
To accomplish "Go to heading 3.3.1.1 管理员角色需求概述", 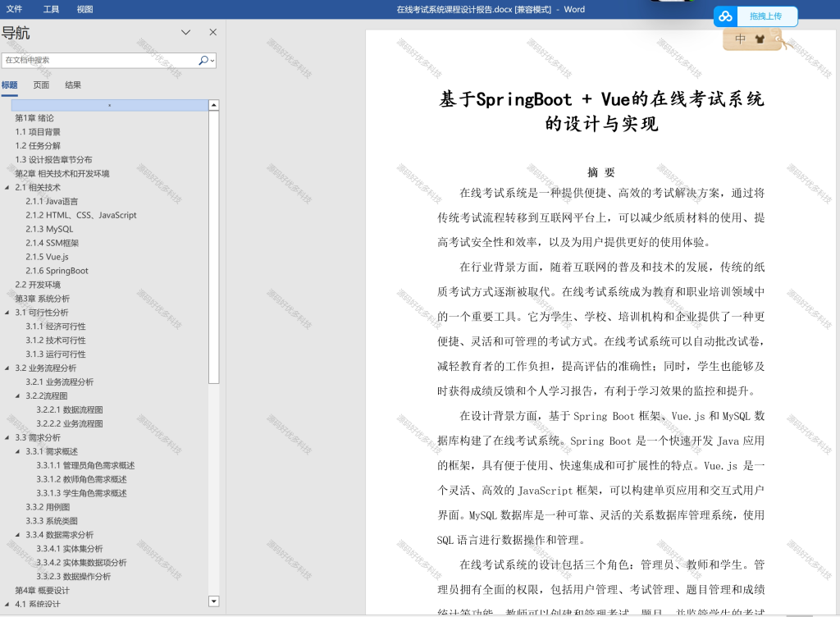I will [x=85, y=466].
